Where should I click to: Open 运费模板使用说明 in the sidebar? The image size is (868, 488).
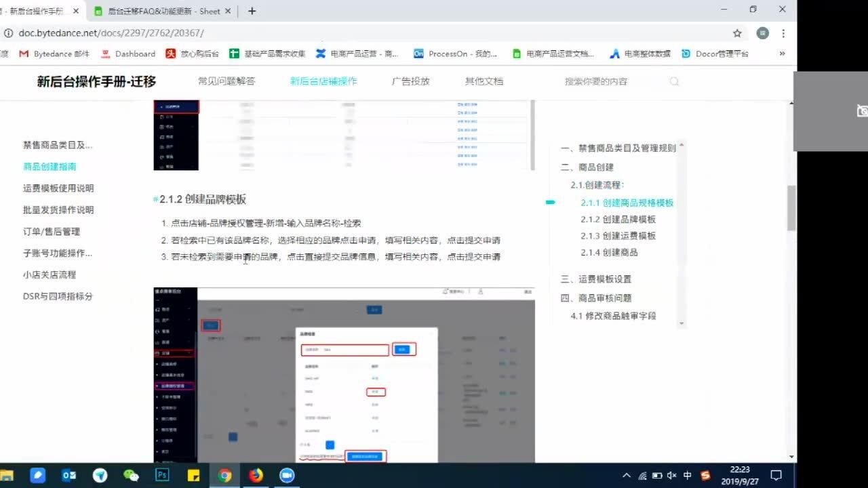pos(58,188)
